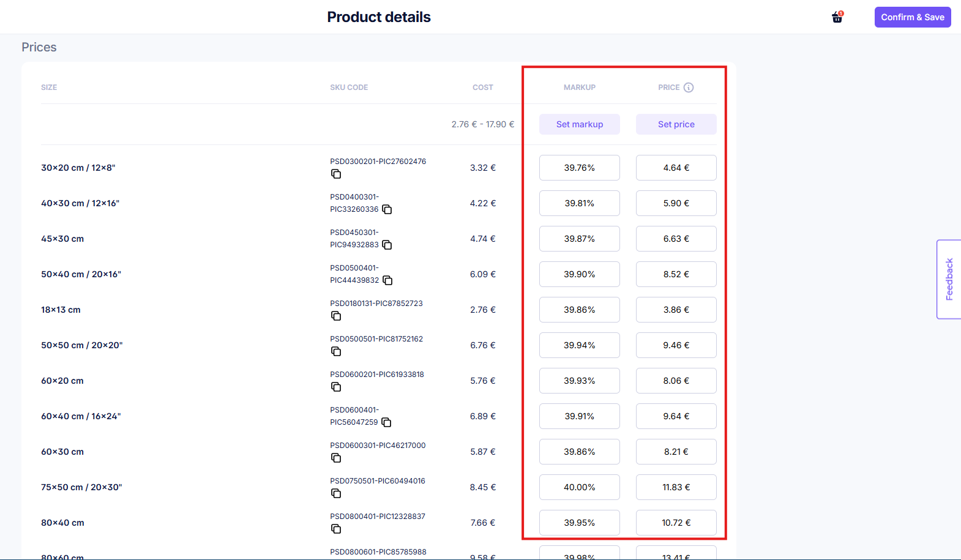The height and width of the screenshot is (560, 961).
Task: Edit price field 4.64 € for 30×20 cm
Action: coord(676,168)
